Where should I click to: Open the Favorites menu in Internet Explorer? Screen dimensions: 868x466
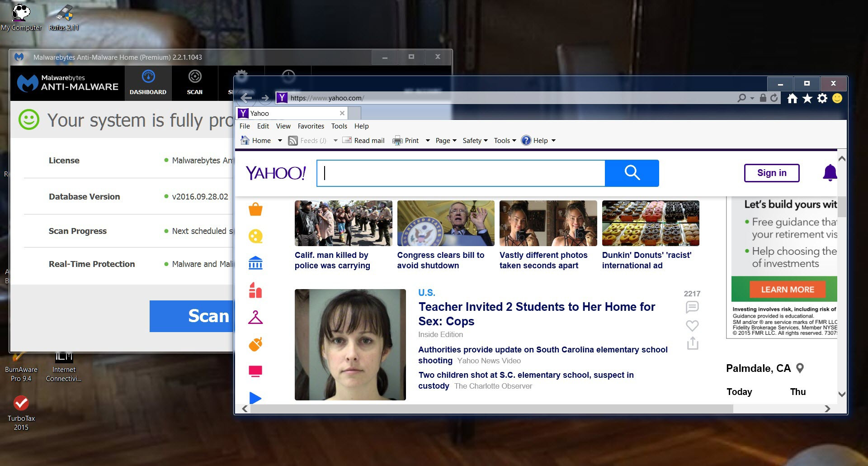point(311,126)
